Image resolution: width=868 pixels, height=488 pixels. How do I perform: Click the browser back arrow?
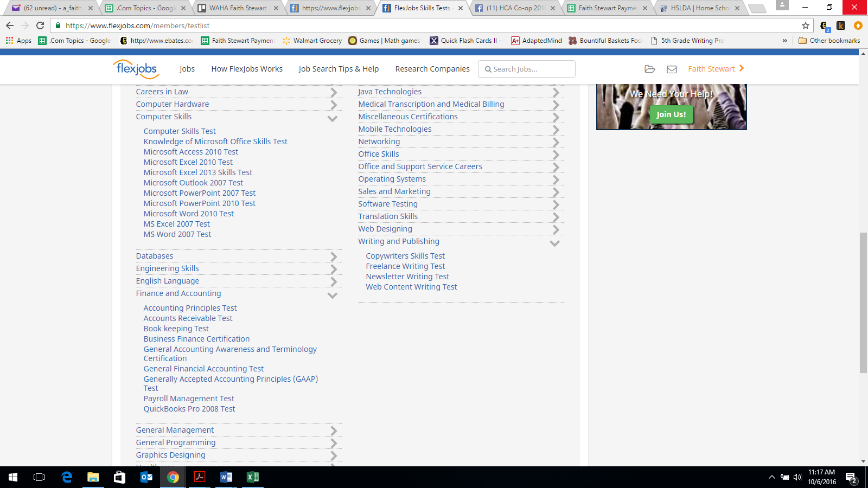[x=10, y=25]
